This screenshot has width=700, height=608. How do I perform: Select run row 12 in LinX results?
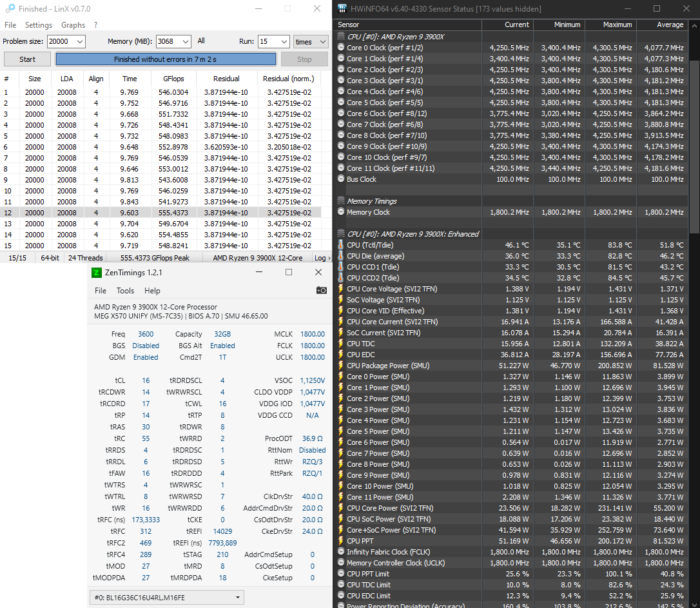point(160,213)
